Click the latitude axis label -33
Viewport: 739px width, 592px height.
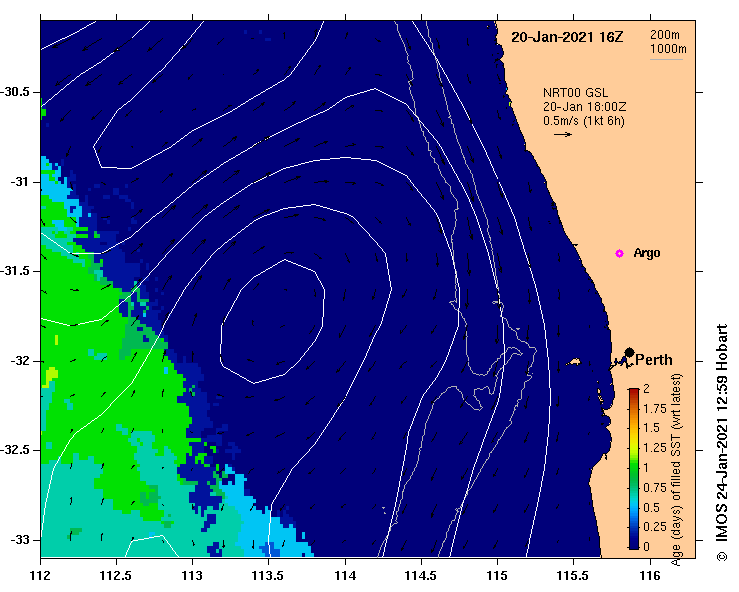coord(20,540)
